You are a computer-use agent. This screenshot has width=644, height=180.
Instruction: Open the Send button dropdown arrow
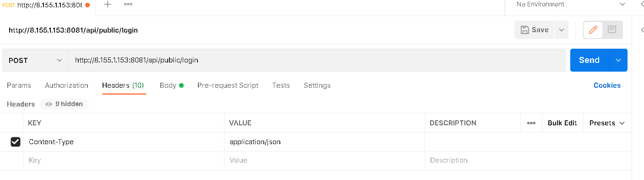pos(618,60)
